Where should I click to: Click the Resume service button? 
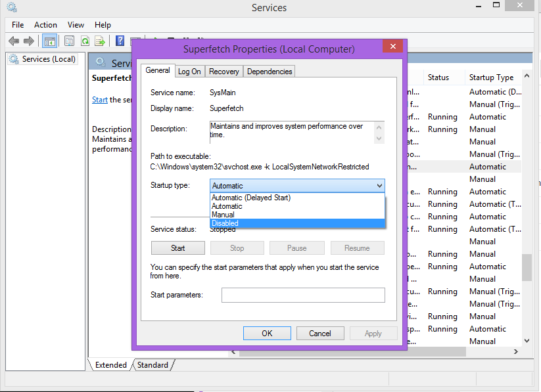(x=357, y=248)
